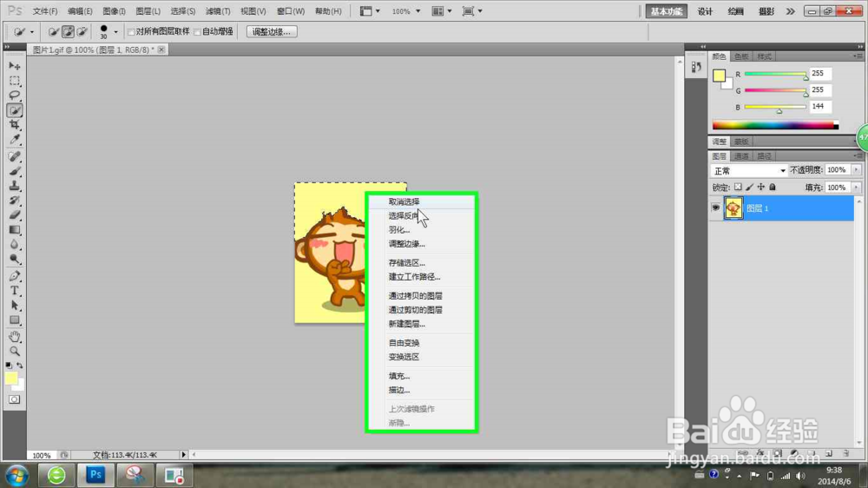Click the B value input field
This screenshot has width=868, height=488.
click(820, 106)
